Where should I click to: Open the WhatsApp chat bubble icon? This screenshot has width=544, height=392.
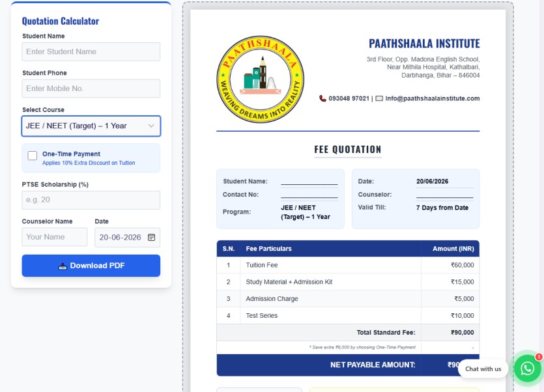(527, 369)
